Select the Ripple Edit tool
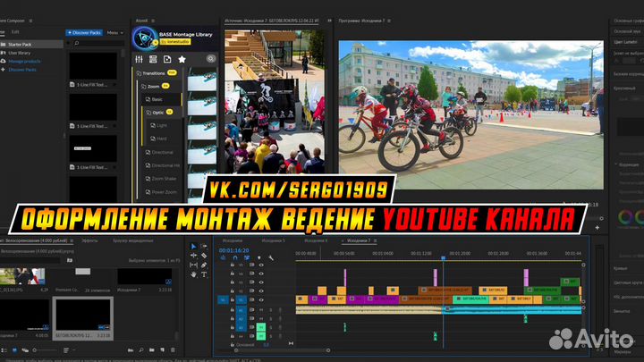This screenshot has height=362, width=644. click(193, 256)
